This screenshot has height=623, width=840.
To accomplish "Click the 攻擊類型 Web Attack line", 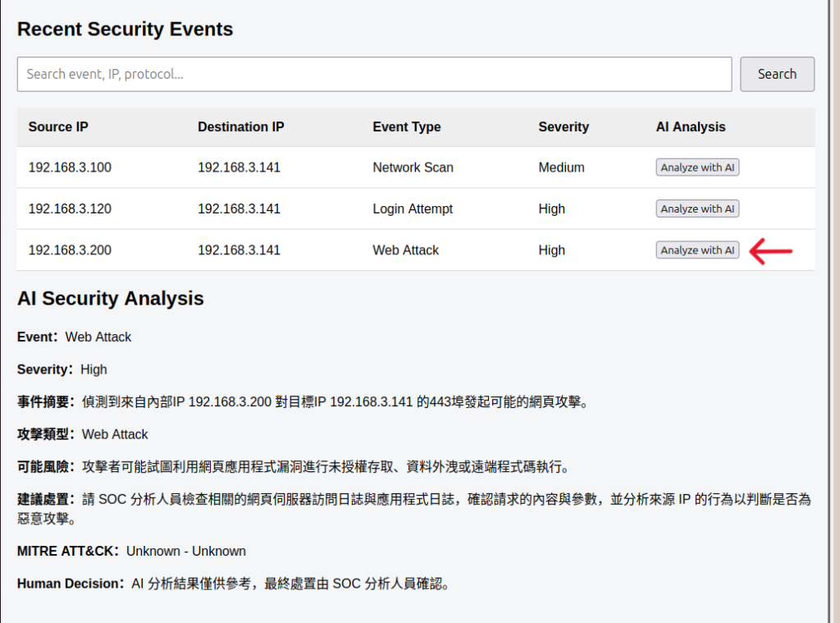I will (x=83, y=434).
